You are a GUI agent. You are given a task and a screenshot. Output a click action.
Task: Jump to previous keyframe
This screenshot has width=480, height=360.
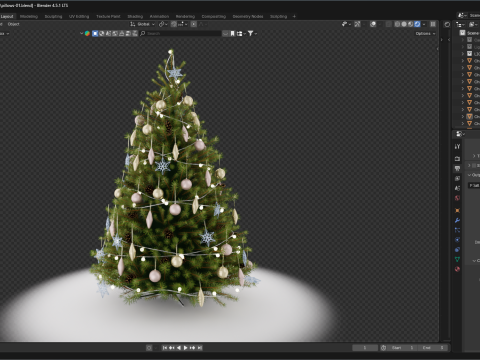point(172,348)
